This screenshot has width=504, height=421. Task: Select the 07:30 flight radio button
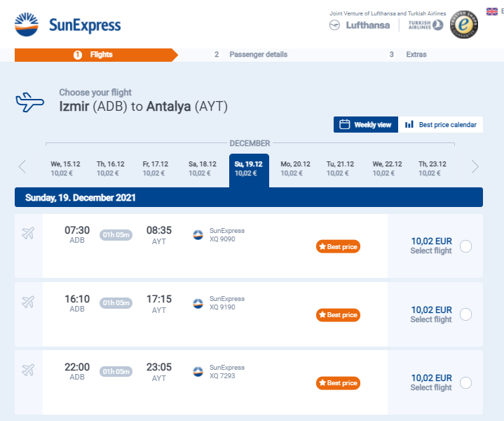point(465,246)
